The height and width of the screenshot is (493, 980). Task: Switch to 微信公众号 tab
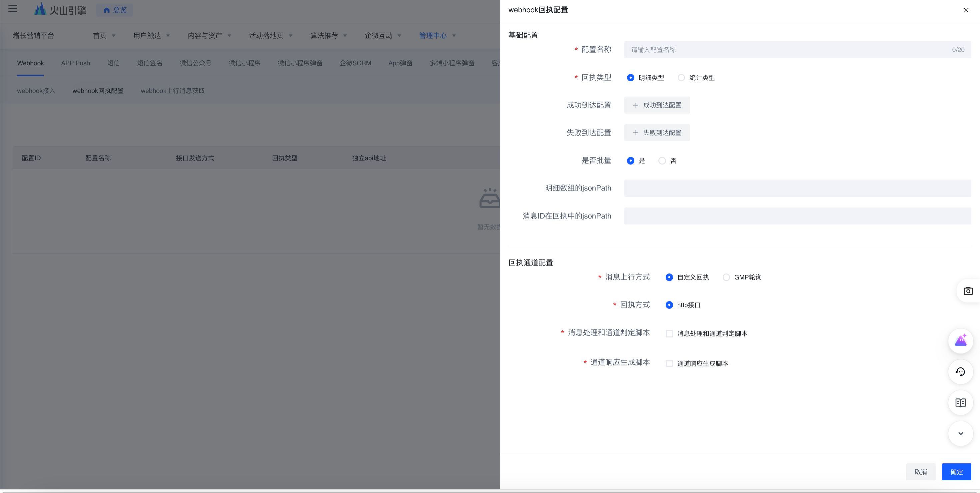pyautogui.click(x=195, y=63)
